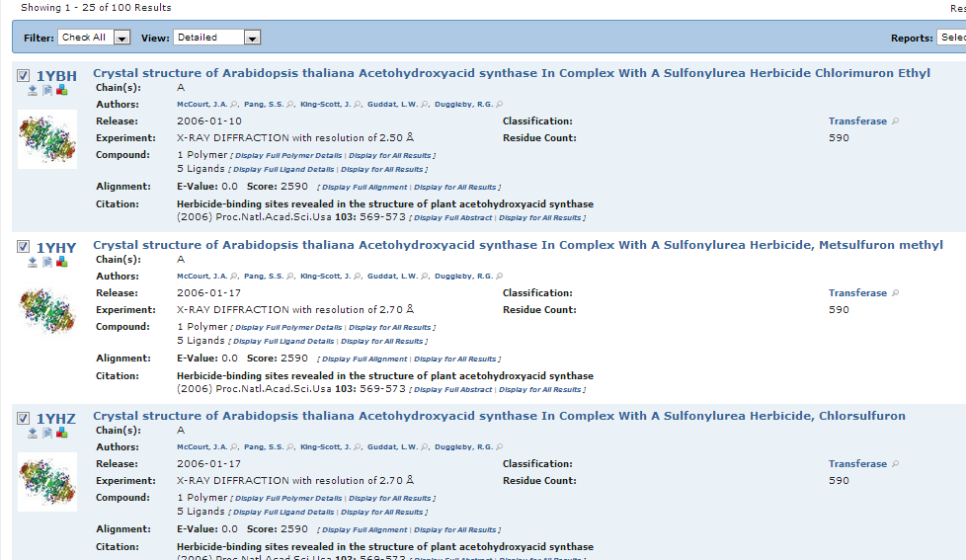The height and width of the screenshot is (560, 966).
Task: Click Display Full Ligand Details for 1YHZ
Action: coord(283,512)
